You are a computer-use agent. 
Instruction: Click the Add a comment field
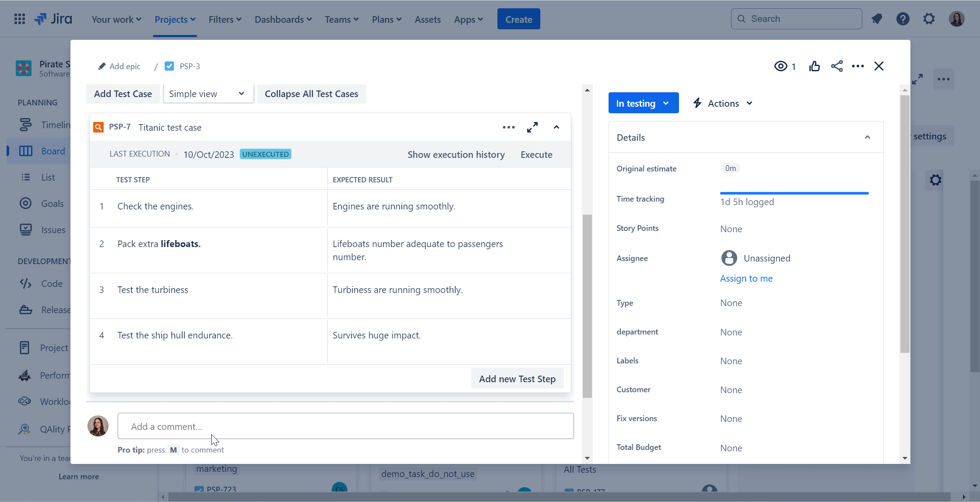345,426
